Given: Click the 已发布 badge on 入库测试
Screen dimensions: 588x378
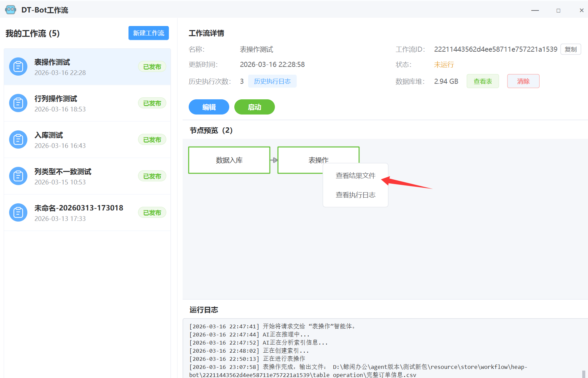Looking at the screenshot, I should [x=152, y=140].
